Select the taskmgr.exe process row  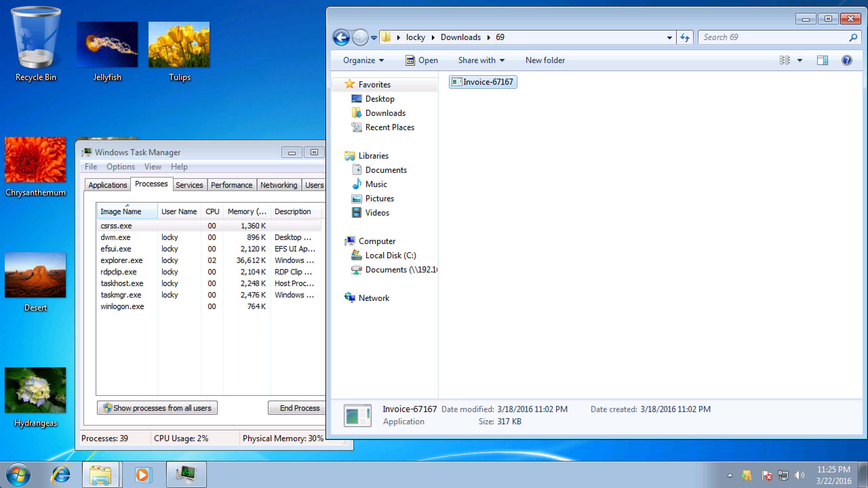[209, 295]
